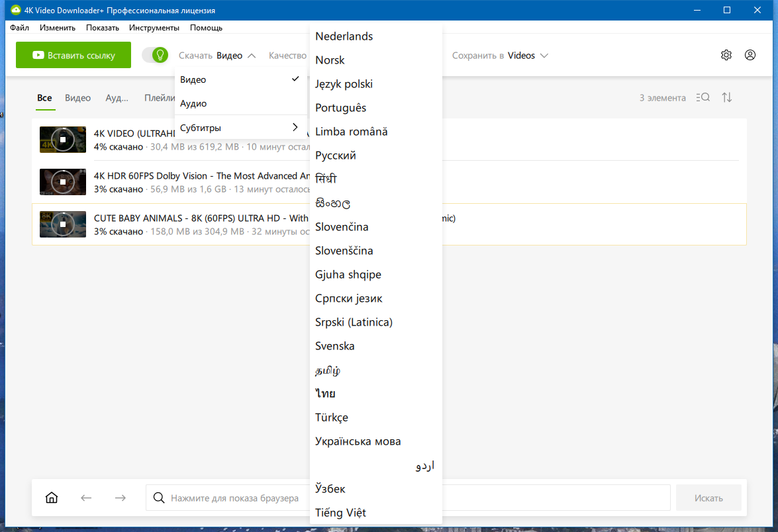Click the 56,9 MB из 1,6 GB text

[x=188, y=189]
